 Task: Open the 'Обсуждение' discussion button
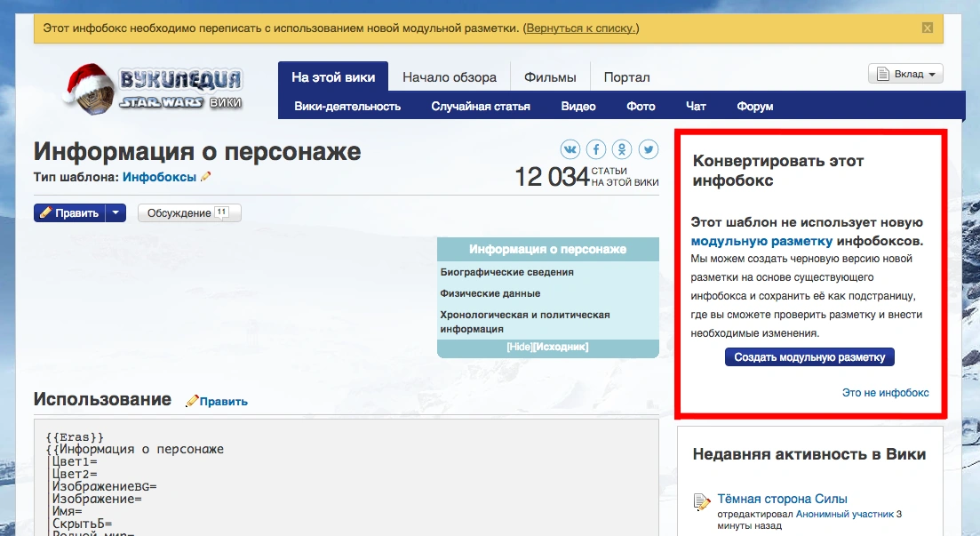pyautogui.click(x=188, y=213)
